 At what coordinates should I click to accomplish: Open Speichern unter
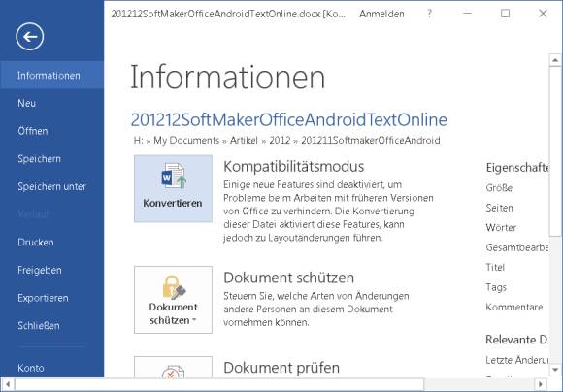[x=52, y=186]
